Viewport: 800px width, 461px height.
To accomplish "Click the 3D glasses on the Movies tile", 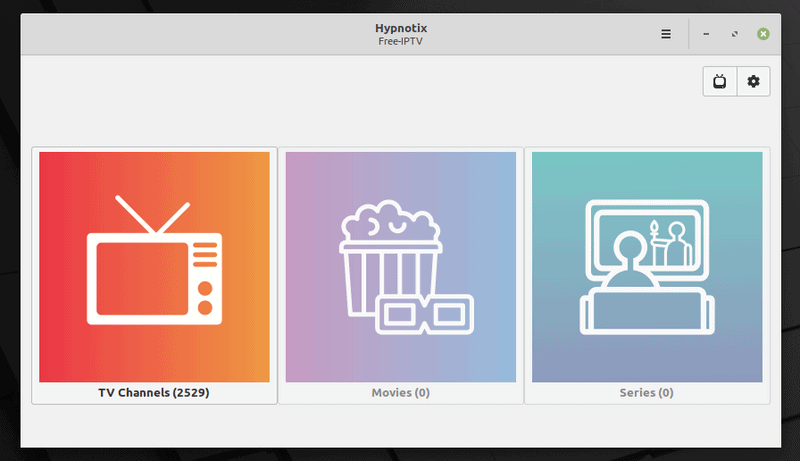I will tap(426, 314).
